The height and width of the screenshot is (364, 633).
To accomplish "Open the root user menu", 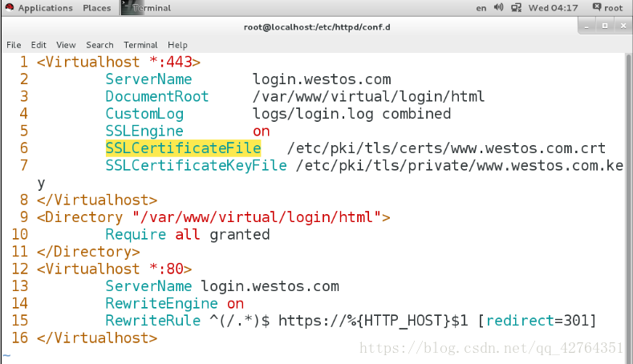I will click(607, 8).
